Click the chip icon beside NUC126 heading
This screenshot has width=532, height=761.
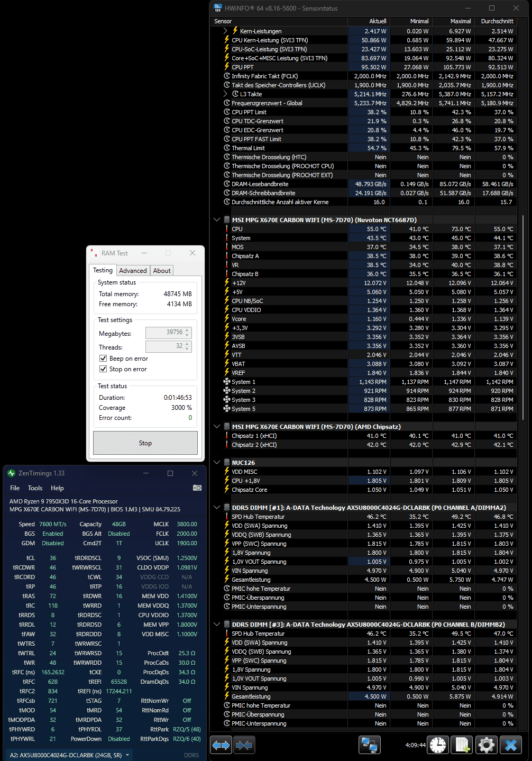227,463
